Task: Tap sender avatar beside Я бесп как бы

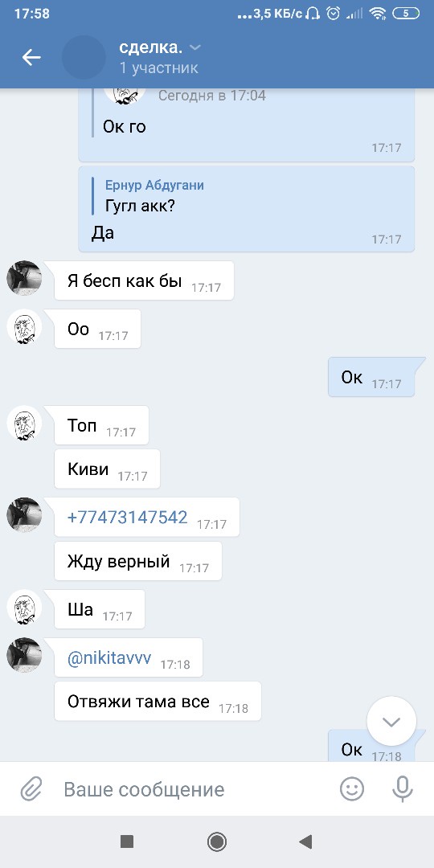Action: click(24, 278)
